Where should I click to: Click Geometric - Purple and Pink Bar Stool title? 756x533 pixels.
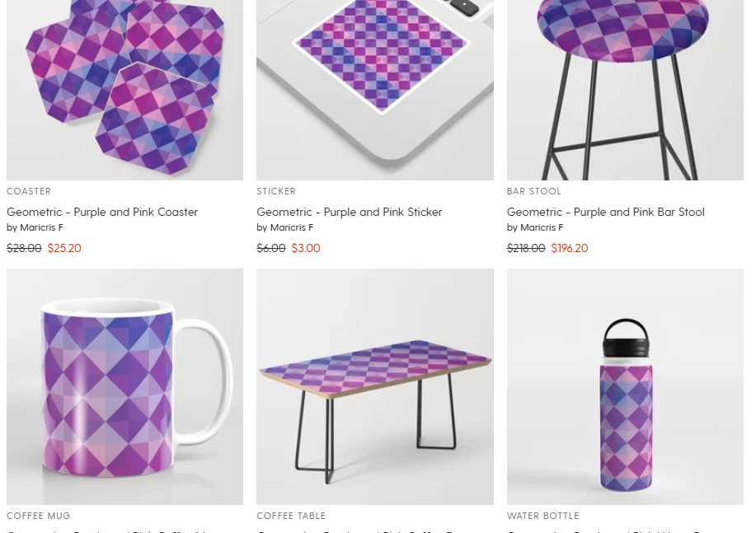[606, 212]
